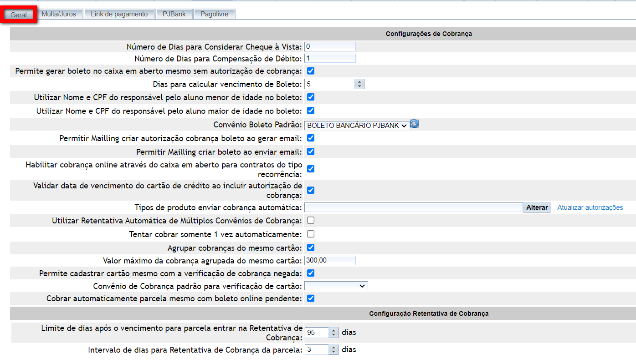Screen dimensions: 636x364
Task: Click the Atualizar autorizações link
Action: [590, 207]
